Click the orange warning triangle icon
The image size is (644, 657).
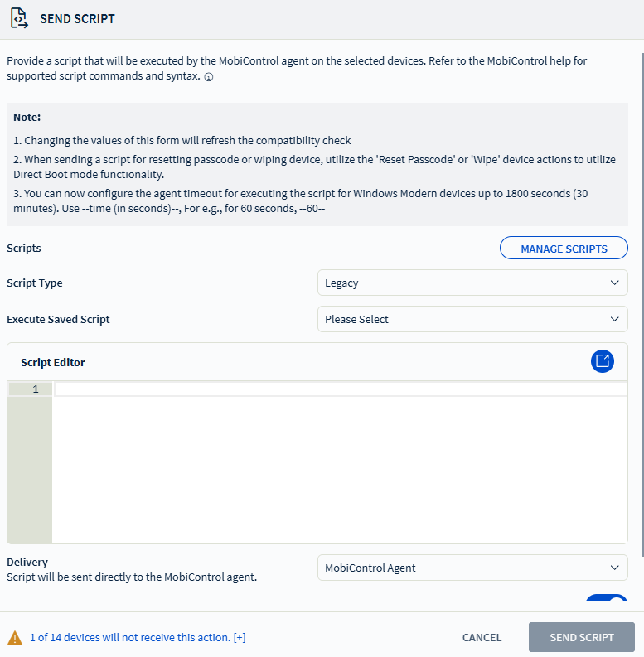pos(15,637)
